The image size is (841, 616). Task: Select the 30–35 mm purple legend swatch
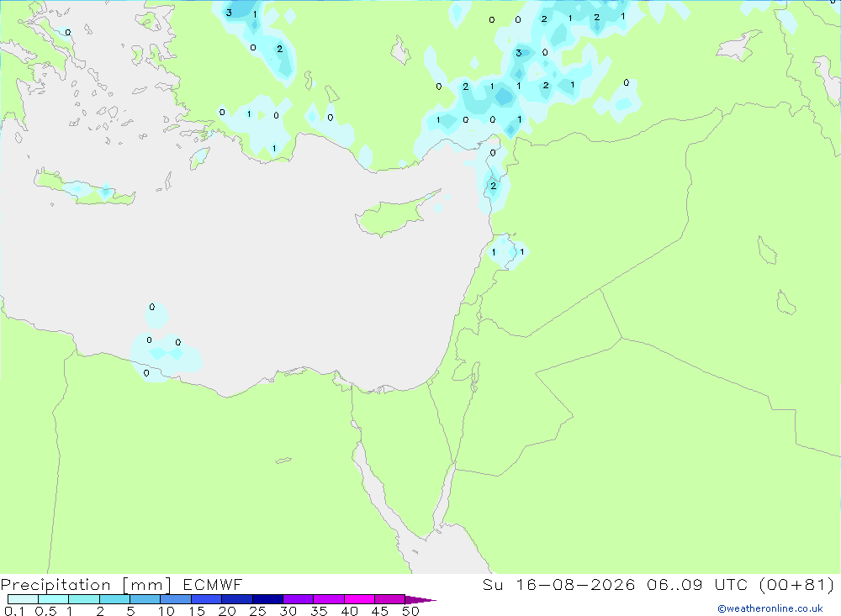point(299,599)
